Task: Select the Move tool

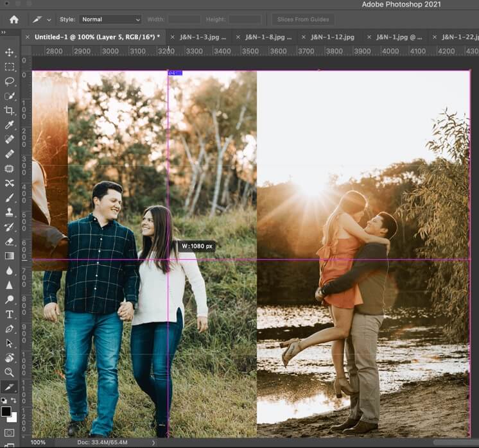Action: 10,52
